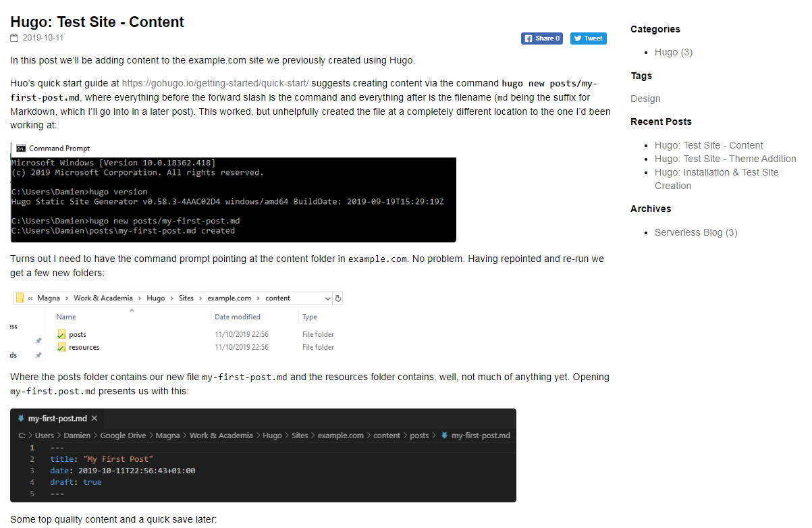The height and width of the screenshot is (528, 812).
Task: Click the pin icon next to the posts row
Action: tap(38, 341)
